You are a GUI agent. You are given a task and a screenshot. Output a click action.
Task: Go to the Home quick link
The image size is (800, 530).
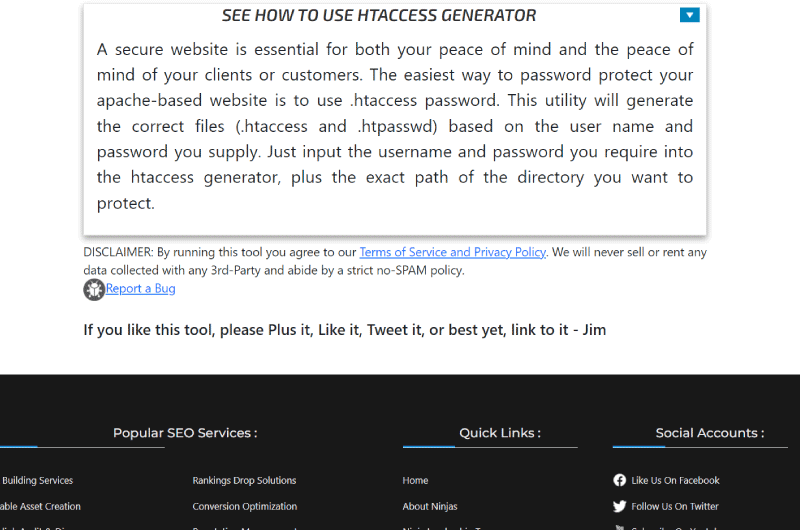415,480
